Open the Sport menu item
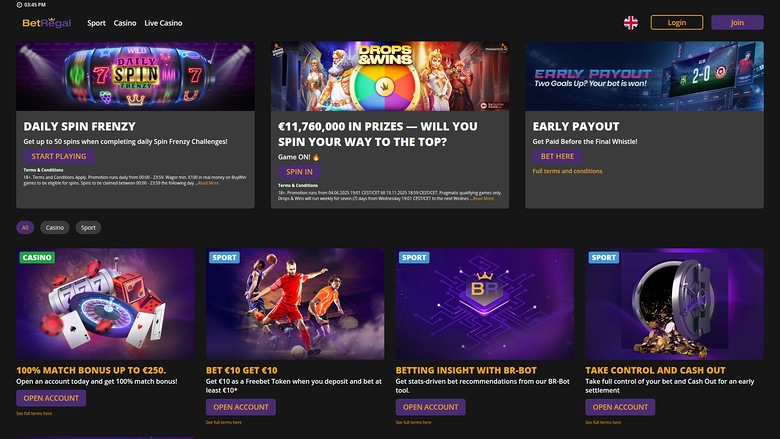780x439 pixels. 96,22
